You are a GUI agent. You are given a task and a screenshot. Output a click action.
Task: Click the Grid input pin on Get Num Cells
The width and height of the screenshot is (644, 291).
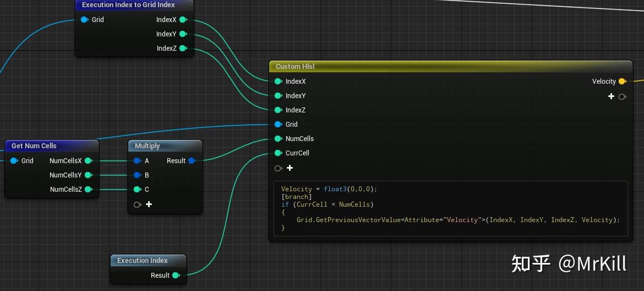click(14, 160)
